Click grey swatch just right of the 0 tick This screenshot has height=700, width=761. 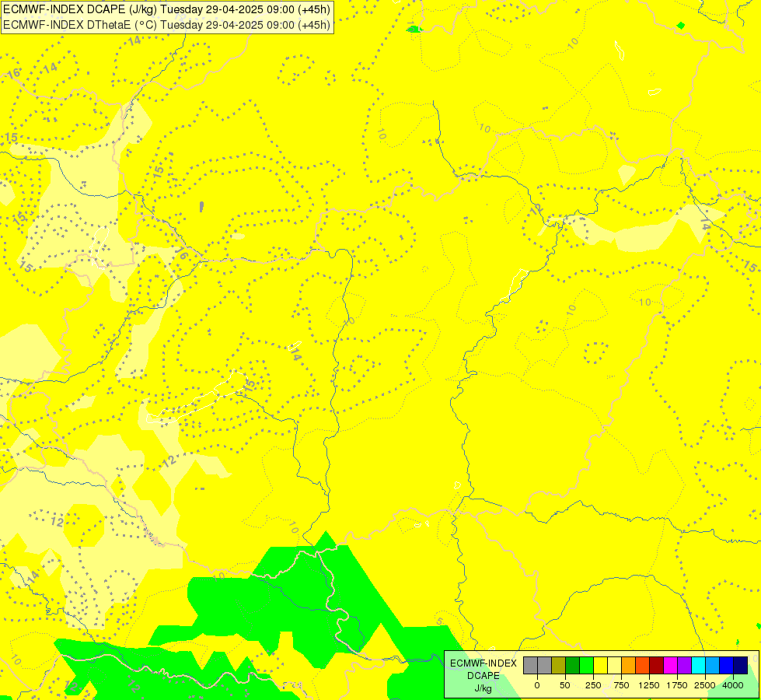[545, 666]
